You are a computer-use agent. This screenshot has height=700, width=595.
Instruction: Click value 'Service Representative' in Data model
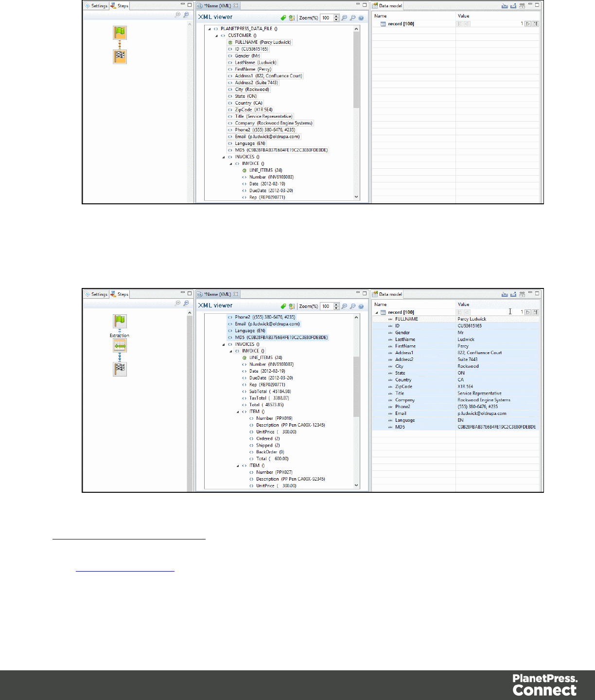point(479,394)
